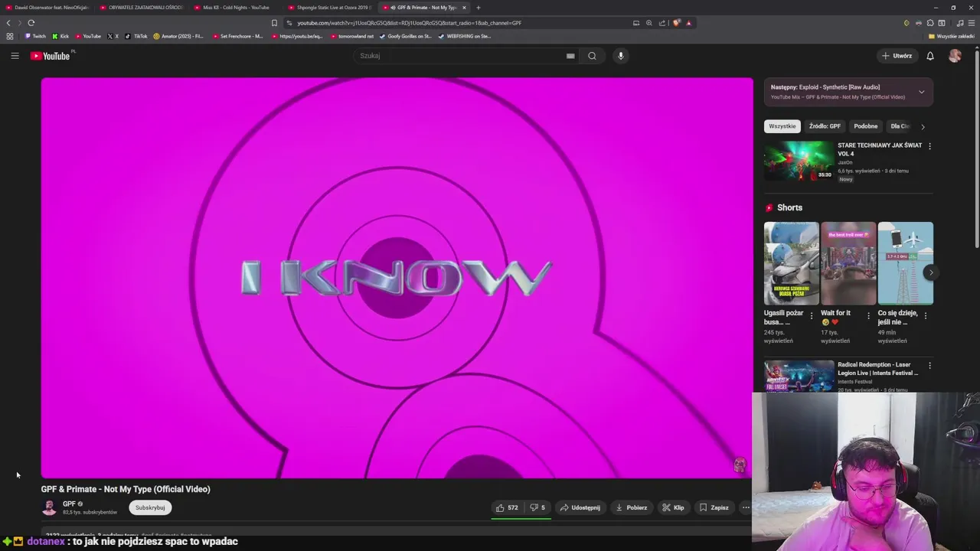Open the Brave Shields lion icon

coord(676,23)
